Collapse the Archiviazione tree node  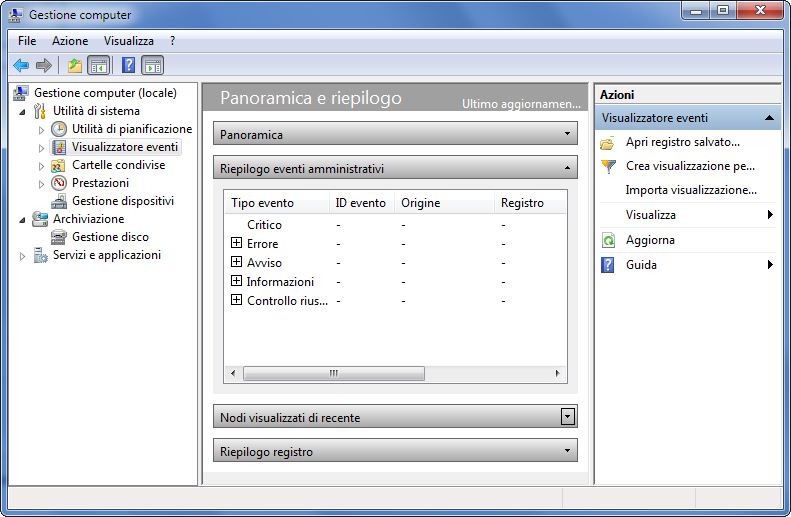tap(22, 219)
